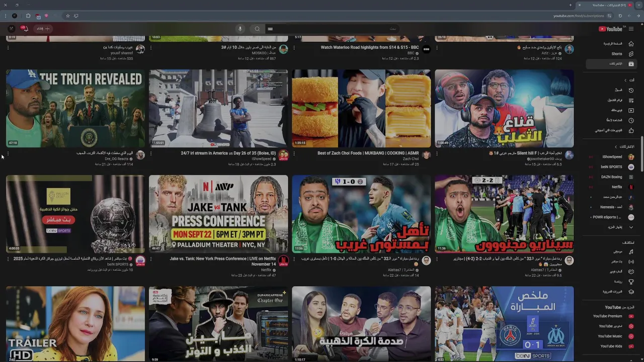Open more options for Zach Choi video
The image size is (644, 362).
click(294, 153)
